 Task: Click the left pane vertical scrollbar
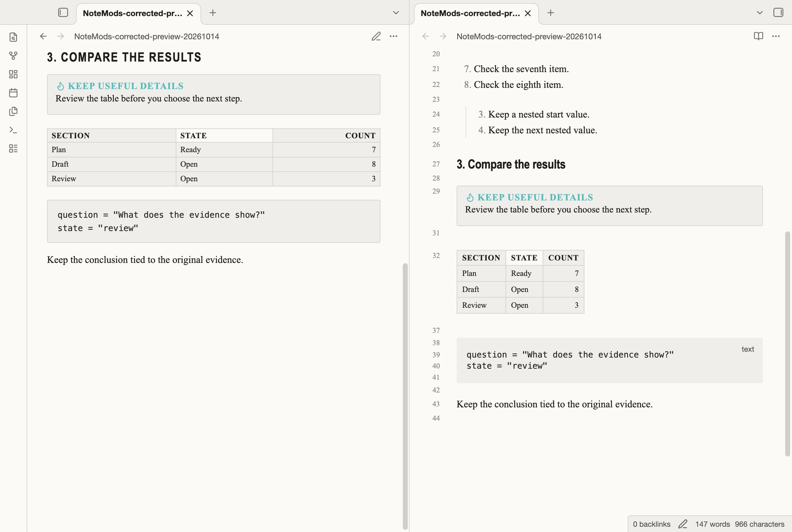tap(405, 395)
